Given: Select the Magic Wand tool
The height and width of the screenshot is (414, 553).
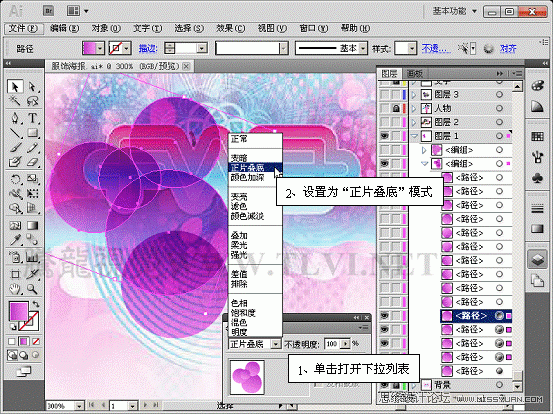Looking at the screenshot, I should tap(15, 101).
